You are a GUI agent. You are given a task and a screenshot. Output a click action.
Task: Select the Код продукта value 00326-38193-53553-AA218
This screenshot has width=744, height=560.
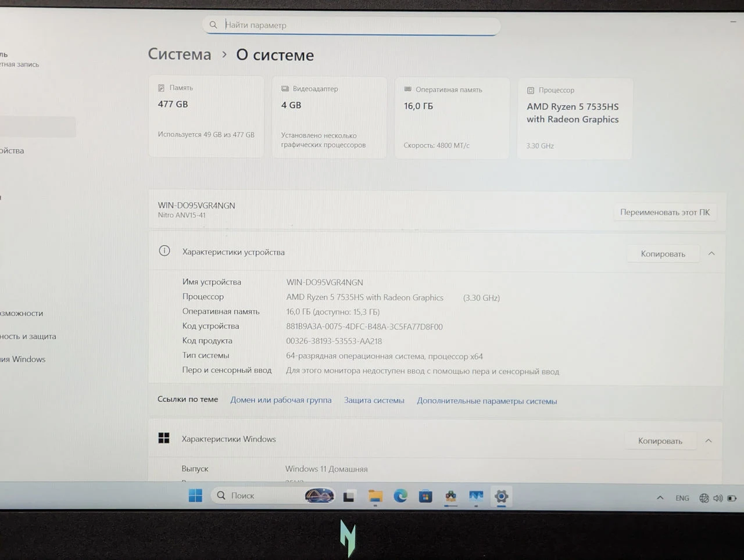334,341
